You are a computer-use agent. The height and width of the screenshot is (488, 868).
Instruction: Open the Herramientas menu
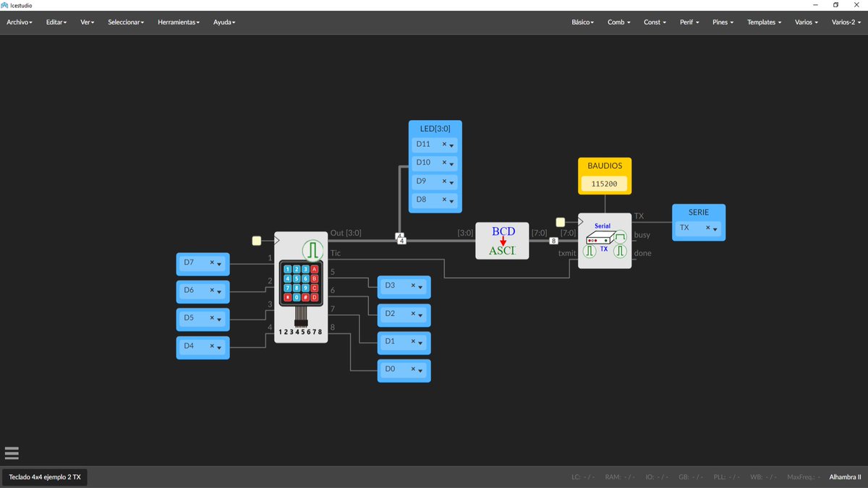[x=179, y=22]
